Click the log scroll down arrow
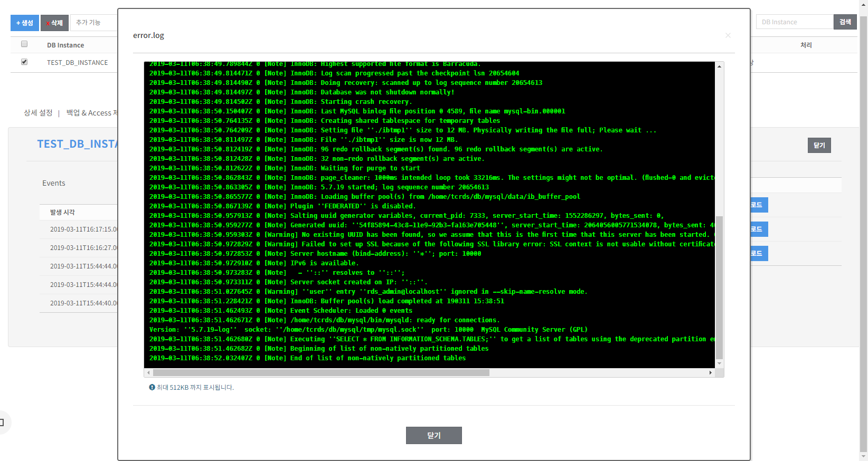The height and width of the screenshot is (461, 868). coord(719,363)
